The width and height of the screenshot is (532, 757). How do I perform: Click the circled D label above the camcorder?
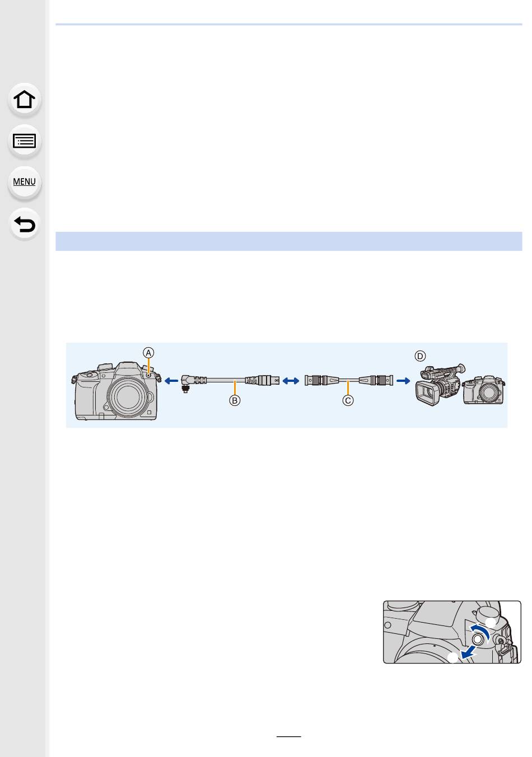[419, 356]
